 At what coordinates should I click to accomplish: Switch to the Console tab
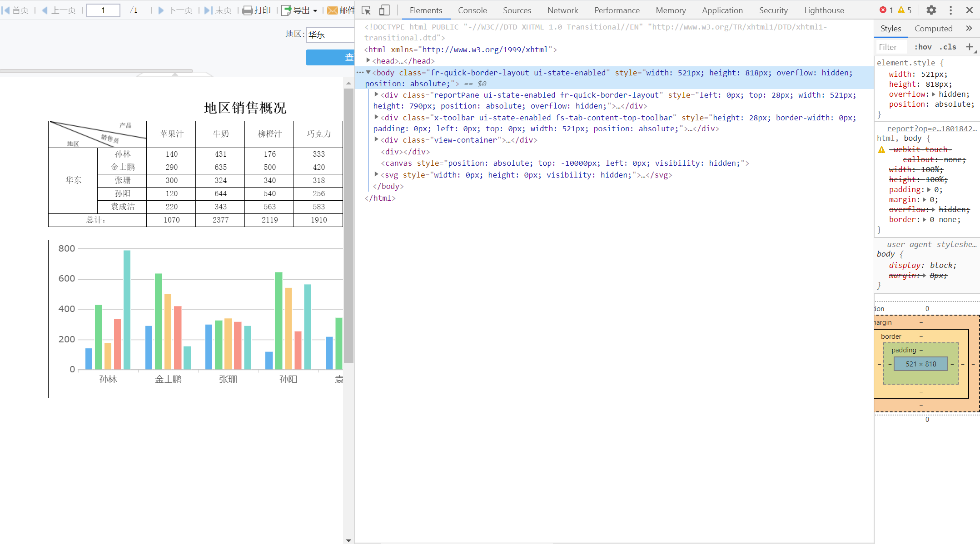473,10
